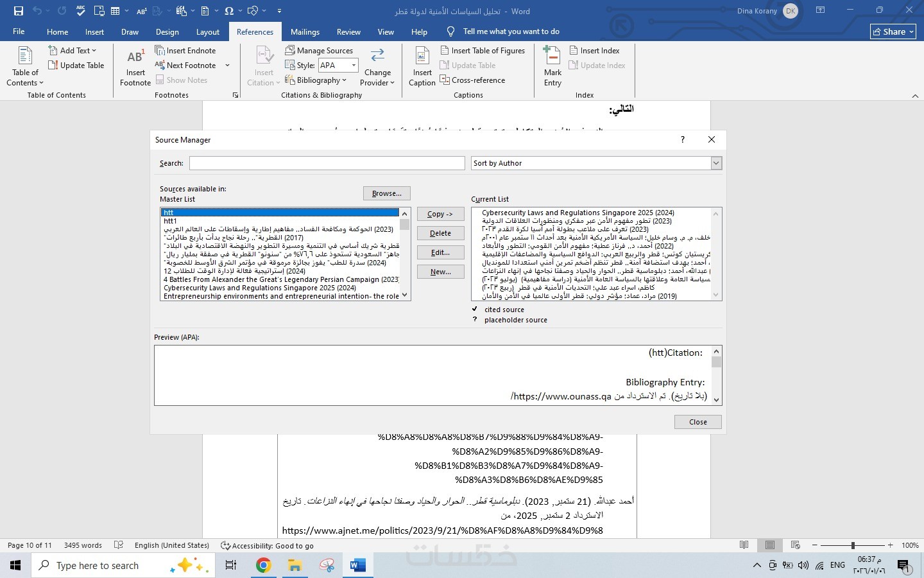
Task: Click the Help question mark in Source Manager
Action: 682,139
